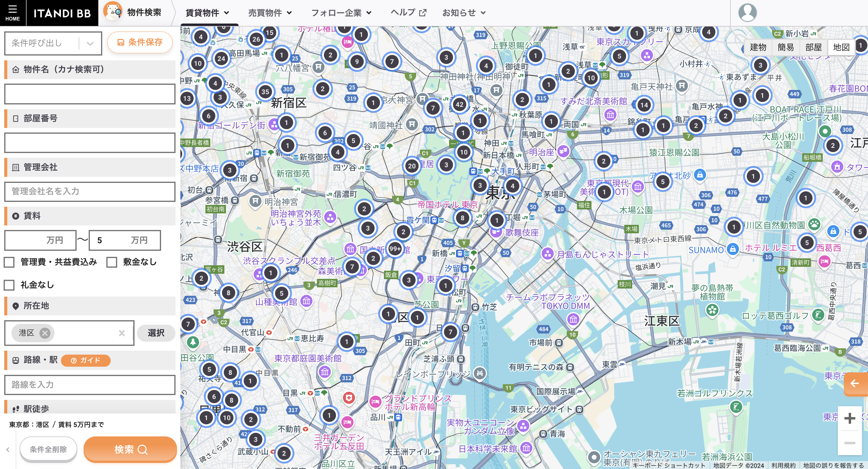This screenshot has width=868, height=469.
Task: Zoom out the map with minus button
Action: 850,443
